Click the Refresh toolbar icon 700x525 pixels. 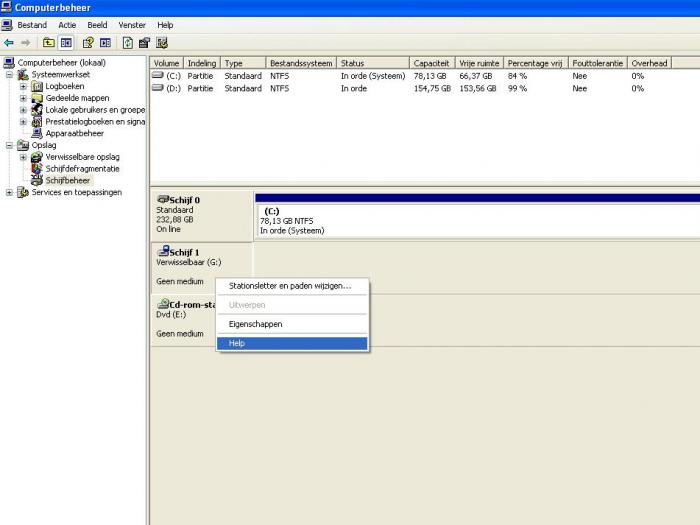click(127, 43)
